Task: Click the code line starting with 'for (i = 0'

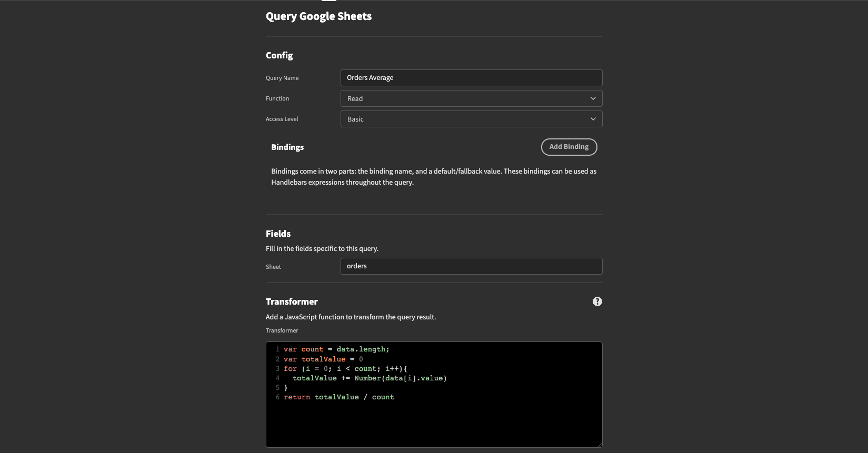Action: pyautogui.click(x=345, y=369)
